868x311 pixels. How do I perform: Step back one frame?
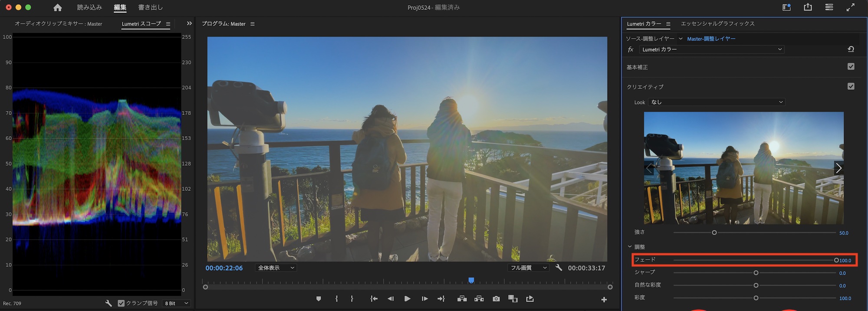[391, 299]
